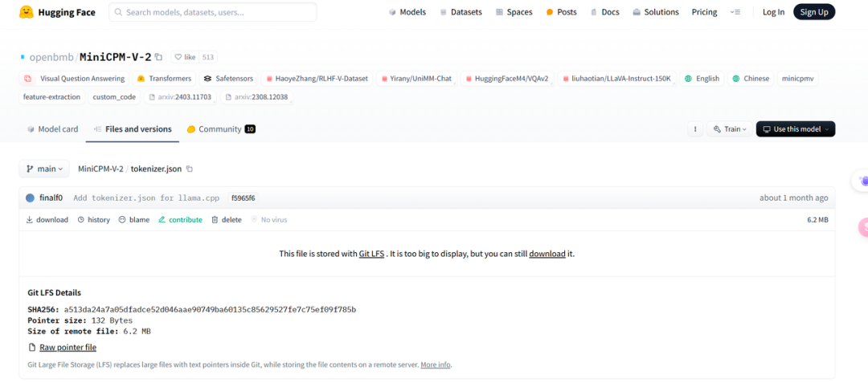Open file history view

pos(93,220)
